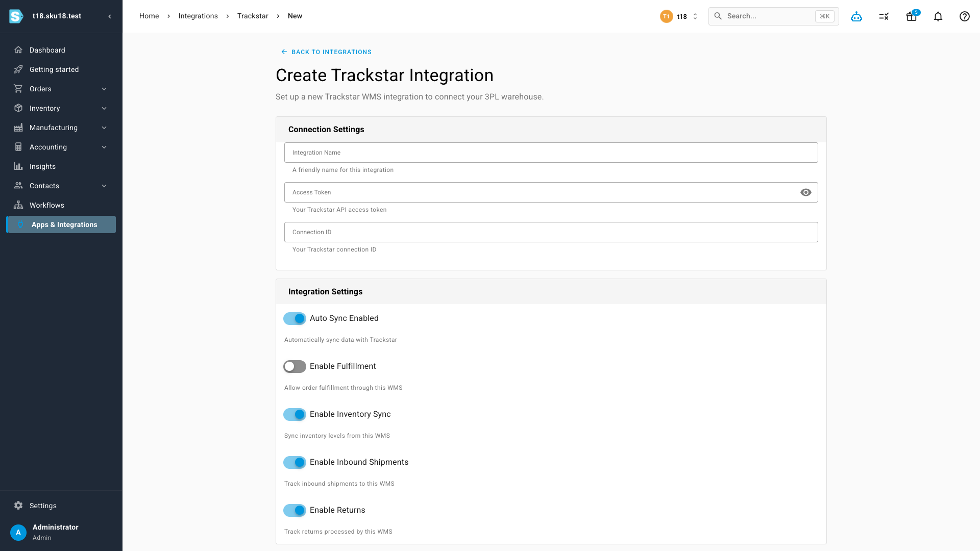This screenshot has height=551, width=980.
Task: Click the Orders cart icon
Action: click(18, 89)
